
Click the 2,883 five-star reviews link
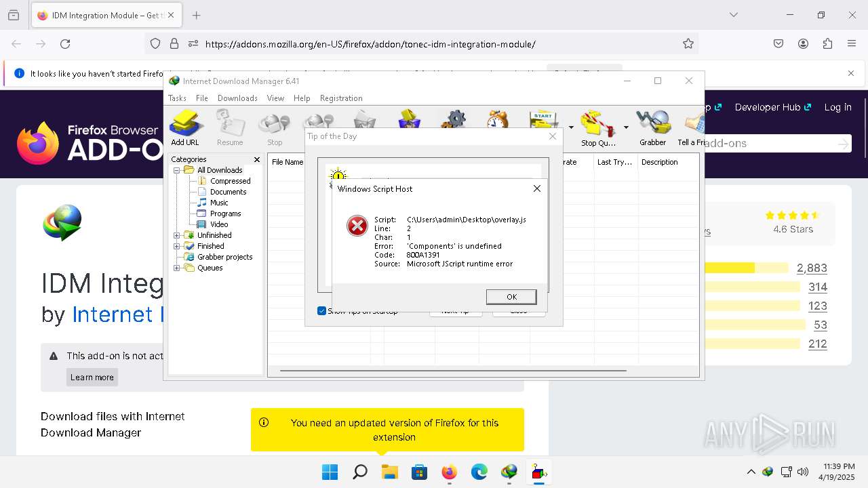pyautogui.click(x=812, y=268)
